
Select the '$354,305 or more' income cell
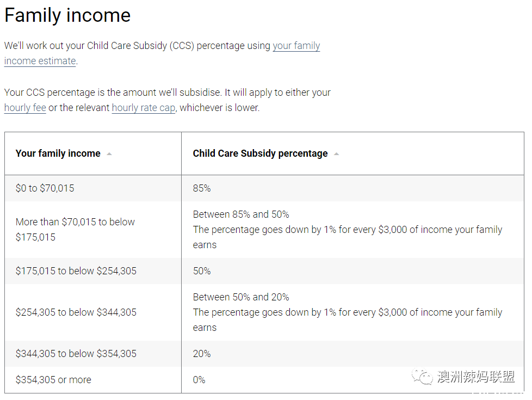(x=93, y=380)
